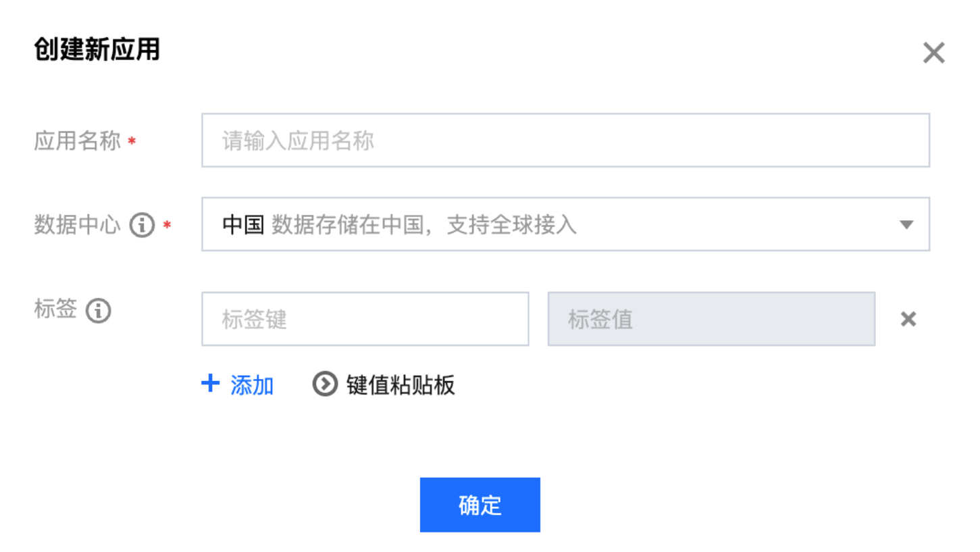Open the data center selector showing 中国
This screenshot has width=980, height=552.
click(x=242, y=225)
